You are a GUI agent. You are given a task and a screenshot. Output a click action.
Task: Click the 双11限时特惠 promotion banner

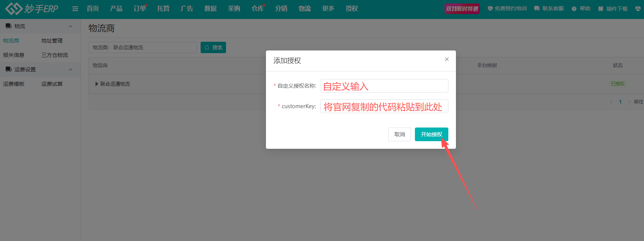click(462, 9)
